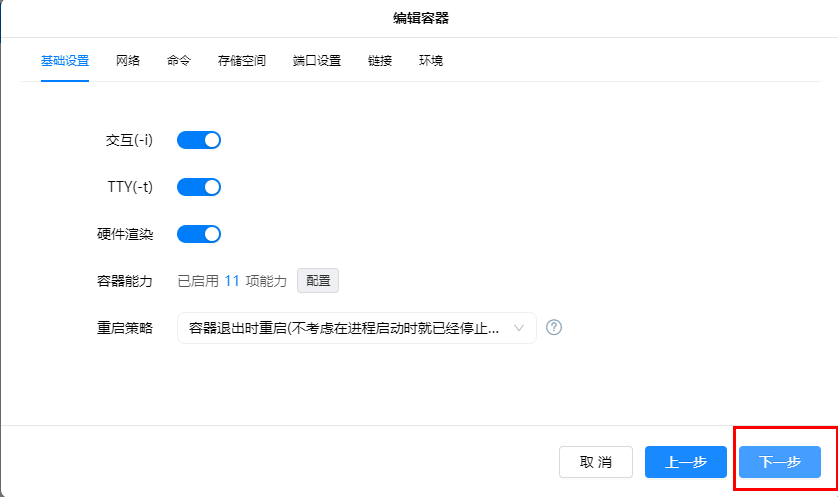The height and width of the screenshot is (497, 838).
Task: Turn off the 硬件渲染 switch
Action: (198, 234)
